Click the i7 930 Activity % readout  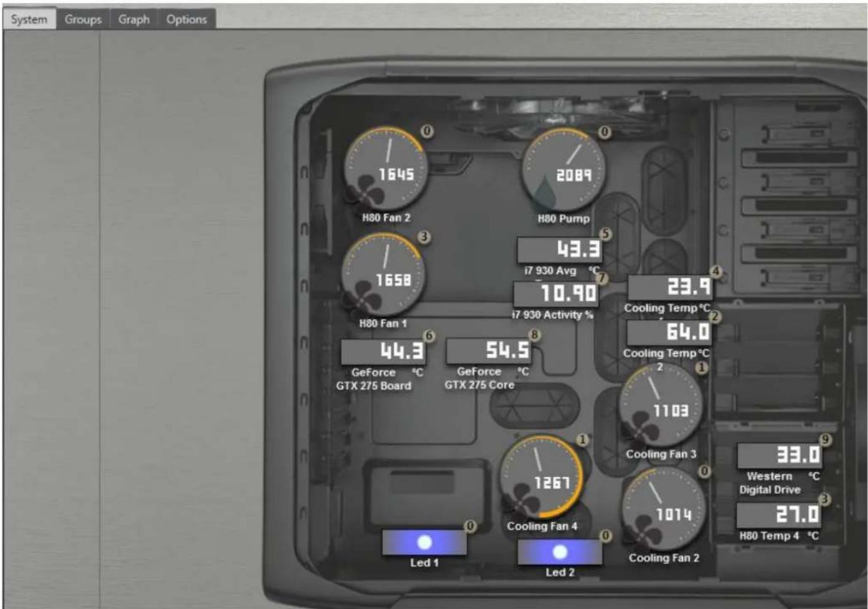(x=556, y=293)
